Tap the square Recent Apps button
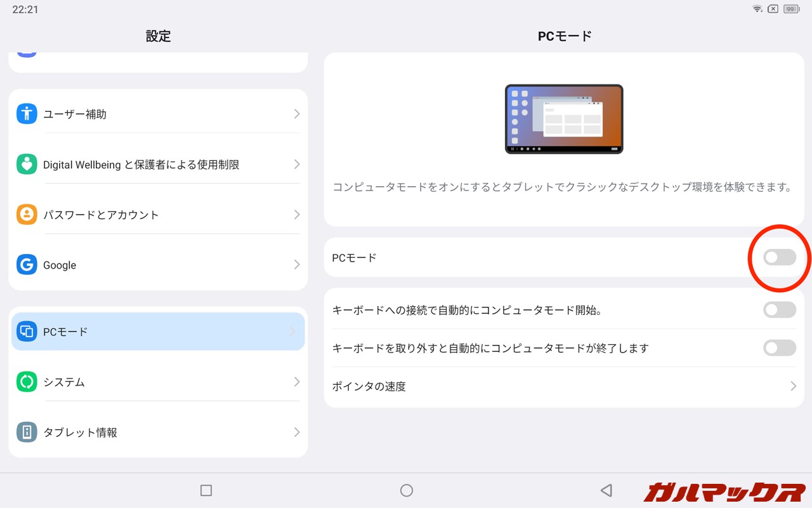The width and height of the screenshot is (812, 508). (206, 490)
